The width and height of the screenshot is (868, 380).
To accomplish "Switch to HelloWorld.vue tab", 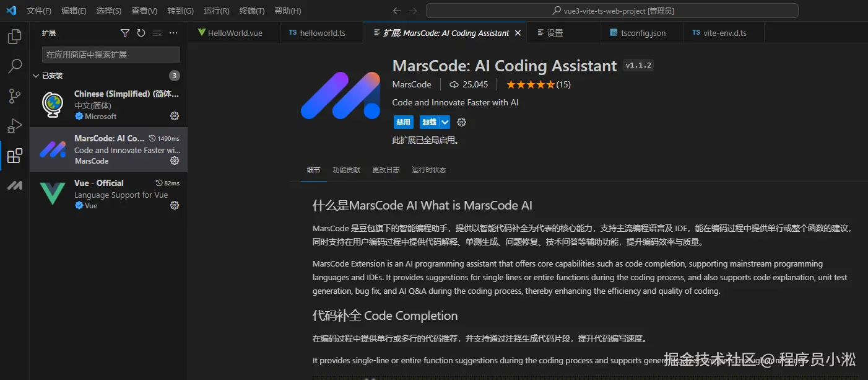I will [235, 33].
